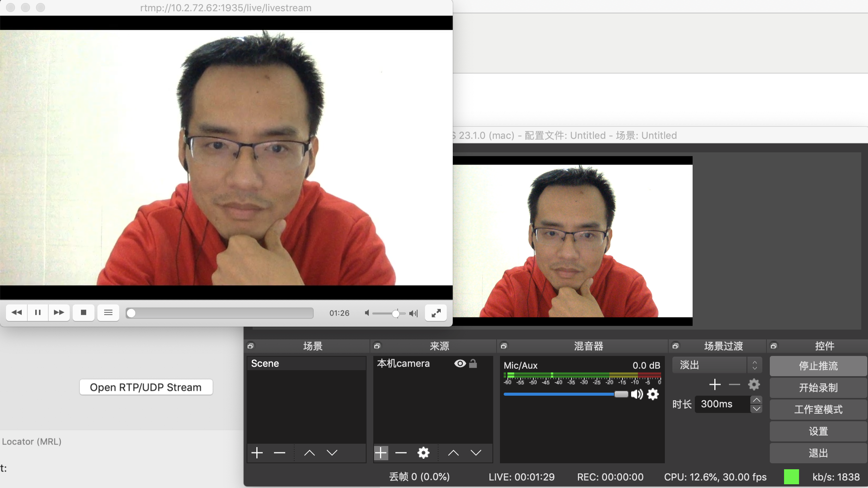Image resolution: width=868 pixels, height=488 pixels.
Task: Undock the 混音器 panel
Action: tap(504, 346)
